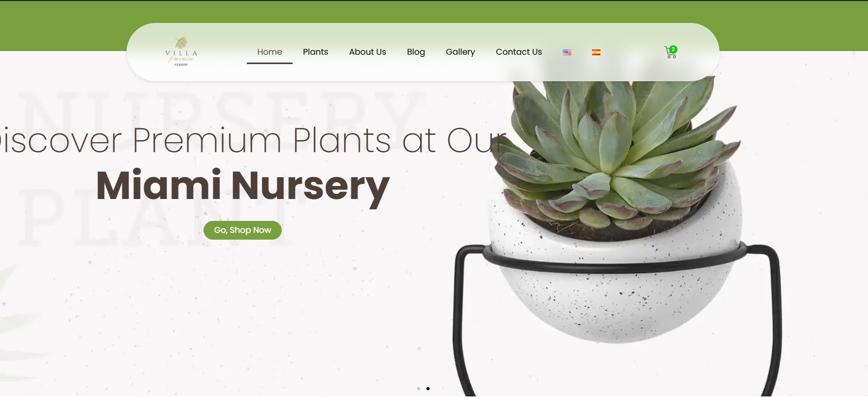Image resolution: width=868 pixels, height=410 pixels.
Task: Go to the Home menu item
Action: (x=270, y=52)
